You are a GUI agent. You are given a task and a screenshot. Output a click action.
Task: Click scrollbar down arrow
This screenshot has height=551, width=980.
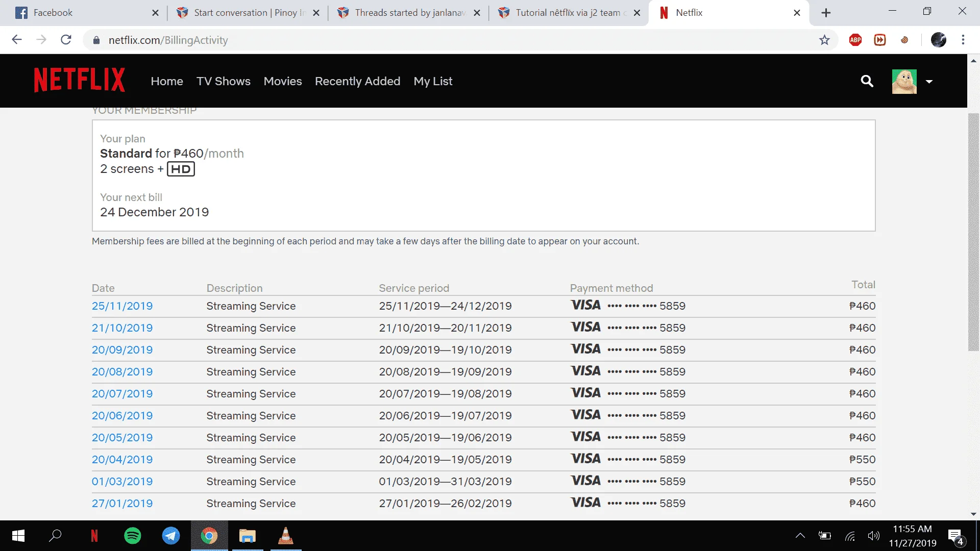pyautogui.click(x=973, y=514)
